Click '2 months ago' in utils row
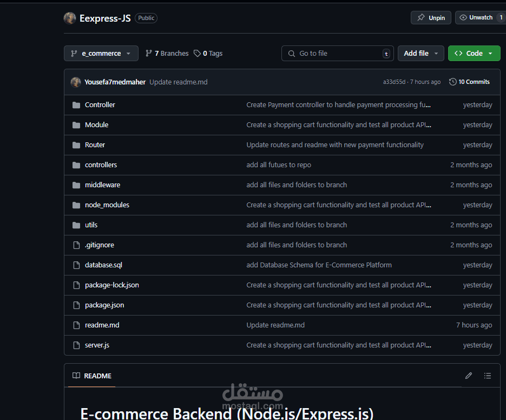Image resolution: width=506 pixels, height=420 pixels. (471, 225)
